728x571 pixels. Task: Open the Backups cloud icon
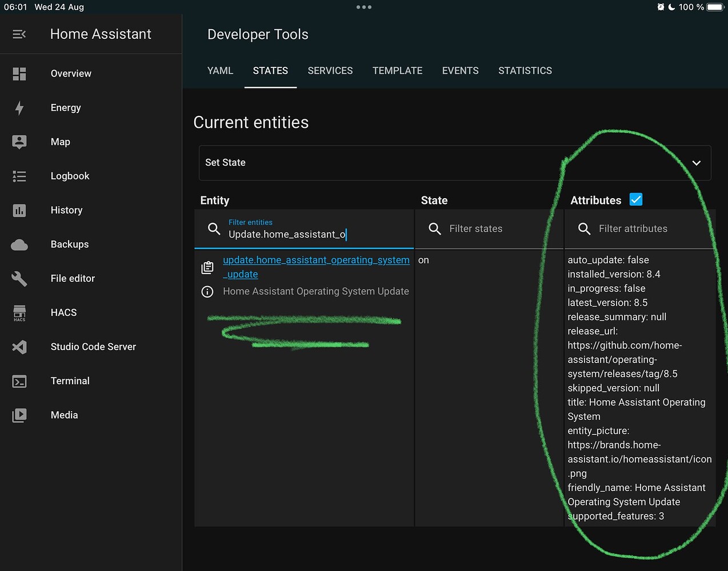tap(19, 244)
